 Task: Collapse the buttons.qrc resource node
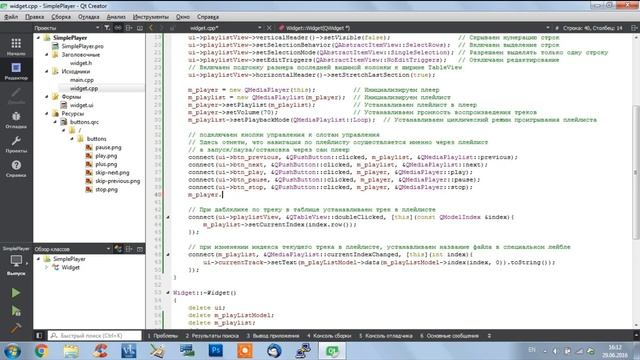point(55,122)
